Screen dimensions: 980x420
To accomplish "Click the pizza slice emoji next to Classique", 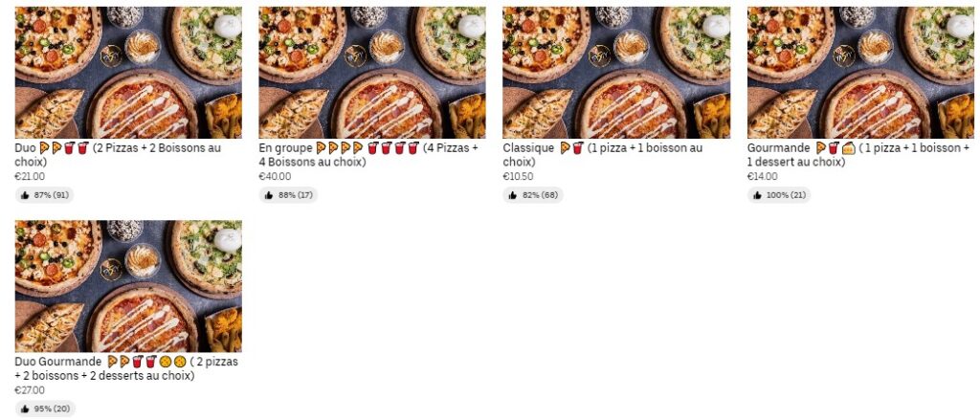I will click(x=565, y=148).
